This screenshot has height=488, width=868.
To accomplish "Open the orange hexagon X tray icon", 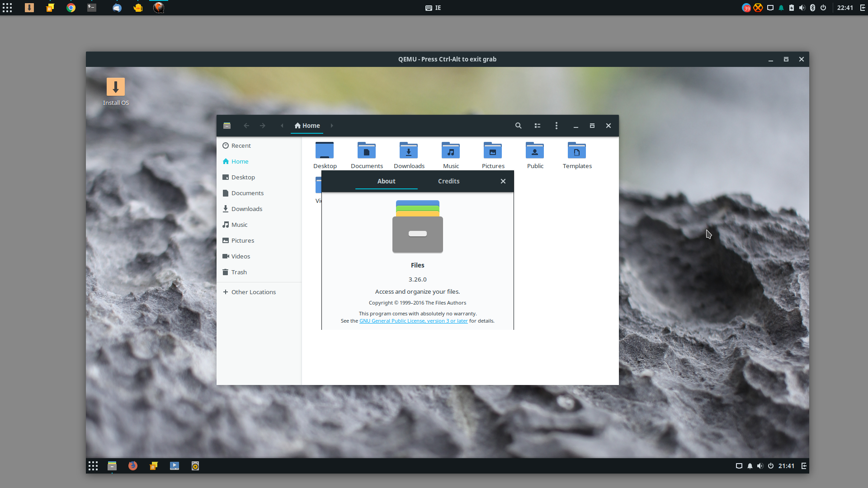I will [x=758, y=8].
